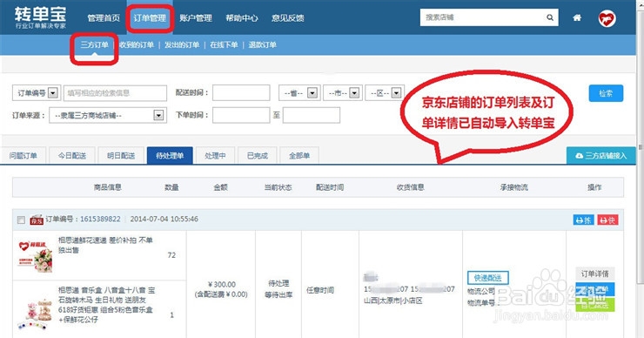The height and width of the screenshot is (338, 644).
Task: Click the address 山西|太原市|小店区
Action: click(393, 301)
